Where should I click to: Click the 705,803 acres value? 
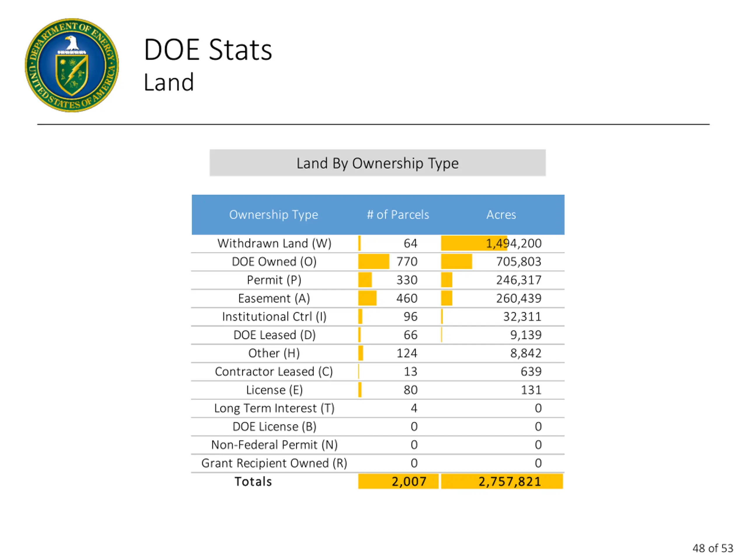point(518,262)
